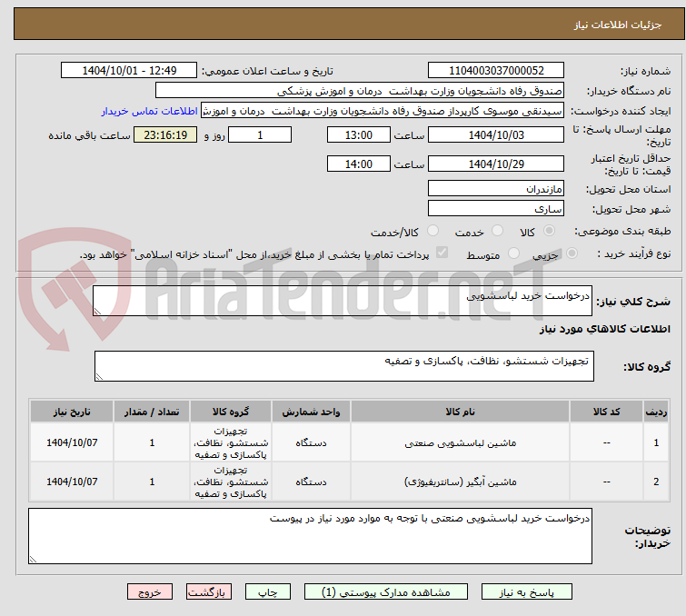The image size is (686, 616).
Task: Click the remaining days field showing 1
Action: [260, 134]
